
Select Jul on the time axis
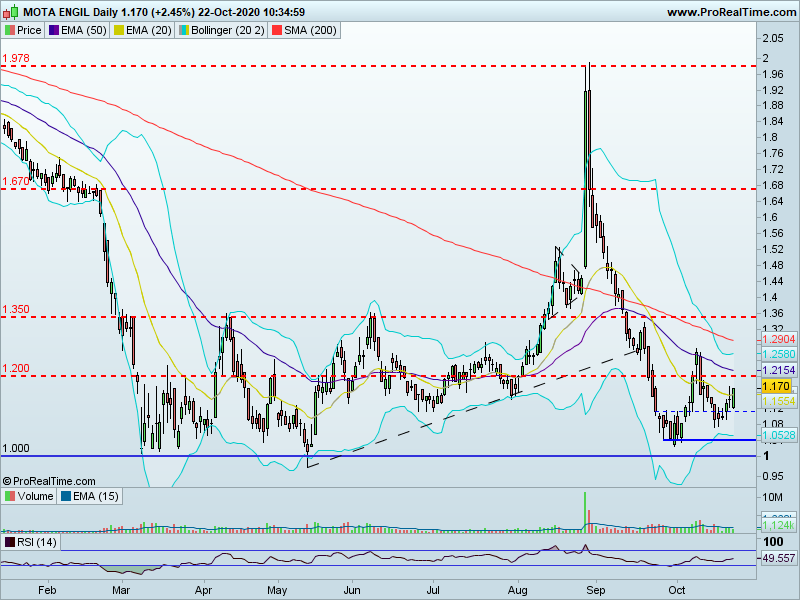(x=433, y=590)
